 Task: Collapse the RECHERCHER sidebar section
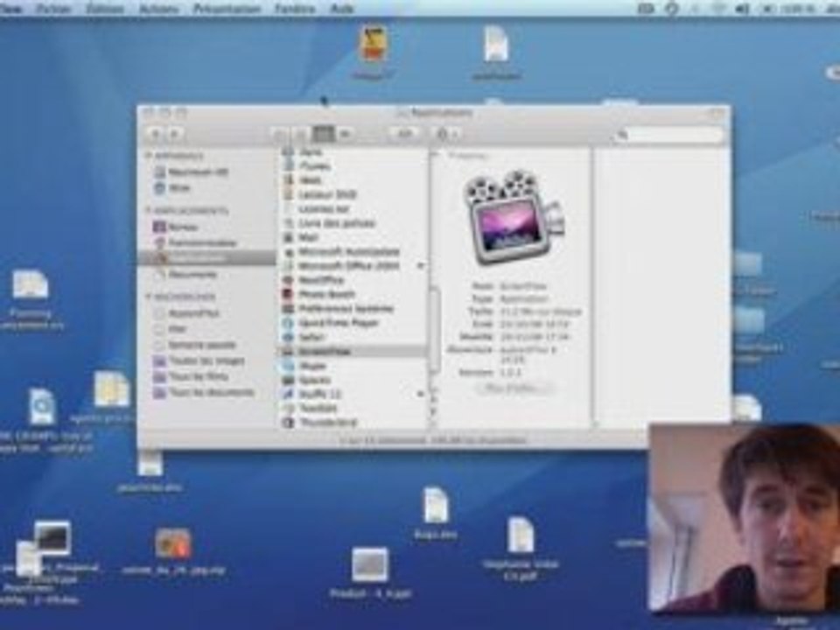point(149,297)
